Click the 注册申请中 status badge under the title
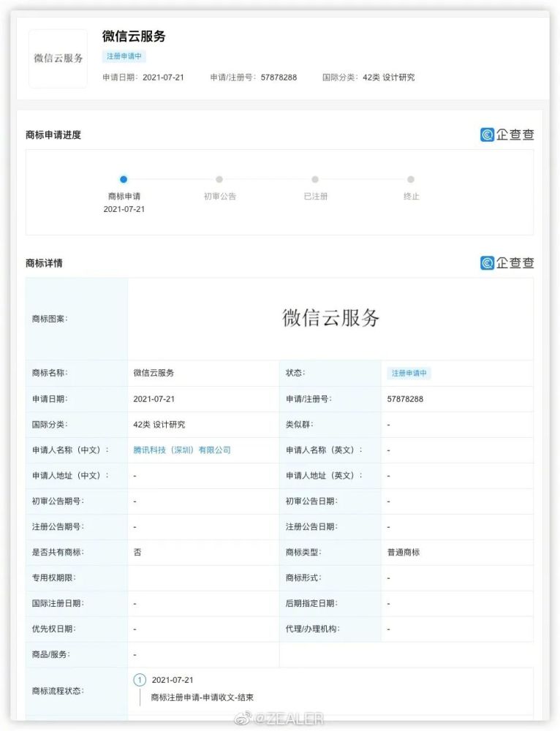 tap(124, 56)
